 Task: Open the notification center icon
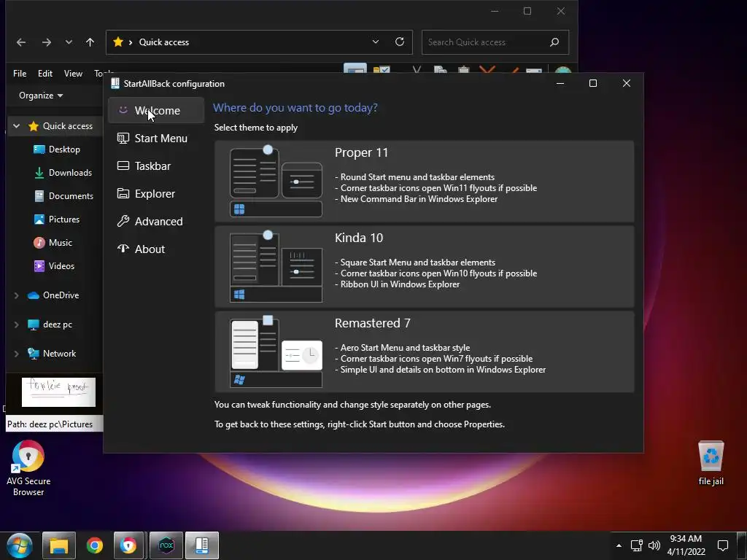pyautogui.click(x=723, y=545)
